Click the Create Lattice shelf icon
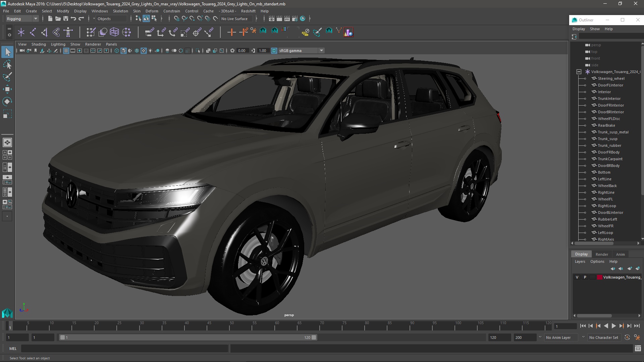Screen dimensions: 644x362 114,32
